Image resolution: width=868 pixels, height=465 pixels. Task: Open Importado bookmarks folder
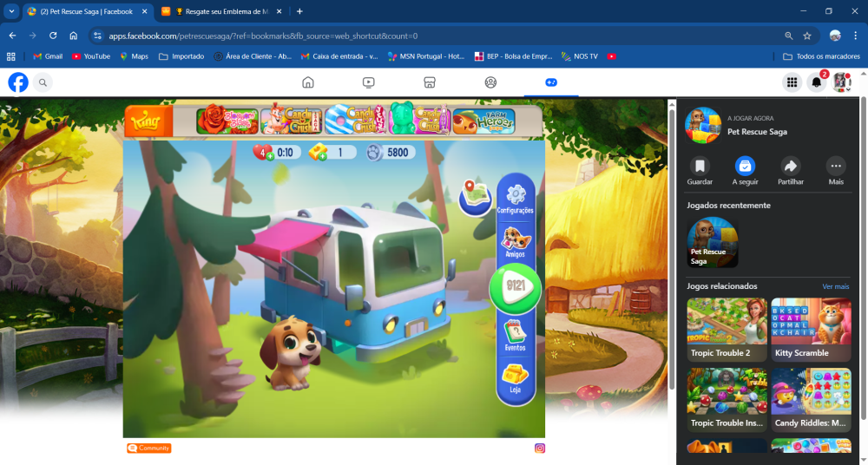181,56
